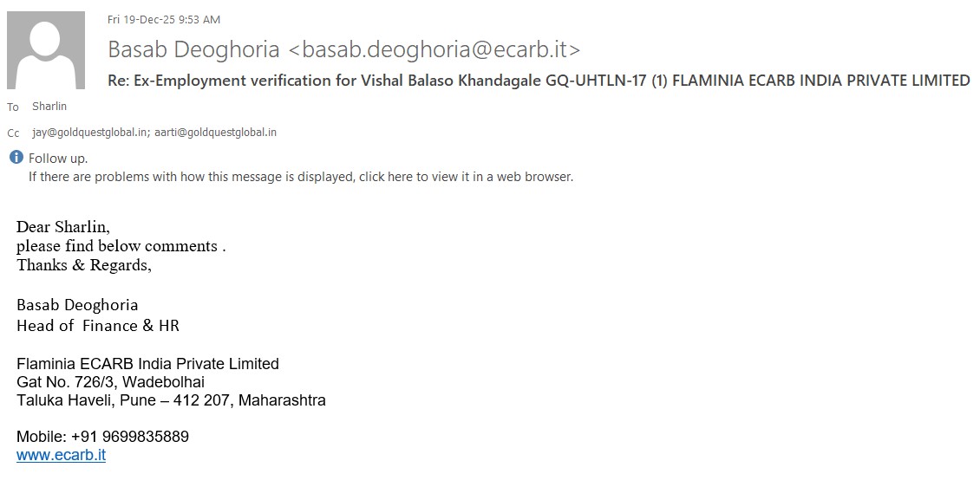The height and width of the screenshot is (487, 980).
Task: Click Flaminia ECARB India Private Limited in signature
Action: (x=147, y=364)
